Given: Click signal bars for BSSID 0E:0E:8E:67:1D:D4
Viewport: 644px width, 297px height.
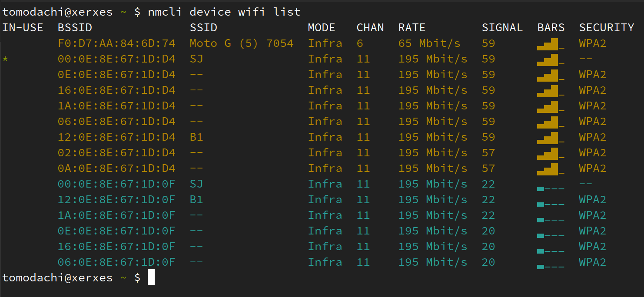Looking at the screenshot, I should click(x=550, y=76).
